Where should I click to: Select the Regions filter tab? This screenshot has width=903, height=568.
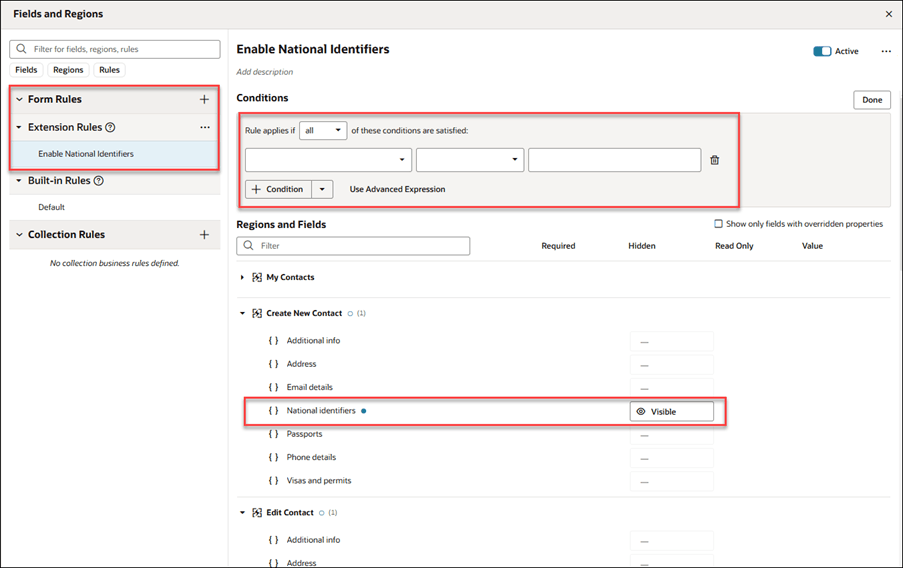68,70
